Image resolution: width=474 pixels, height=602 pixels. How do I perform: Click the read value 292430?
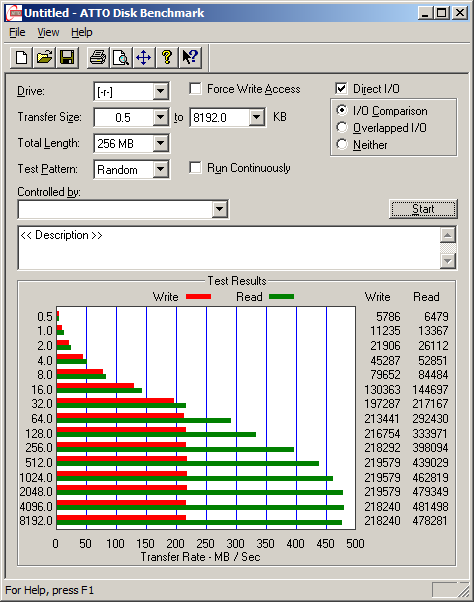click(x=430, y=418)
